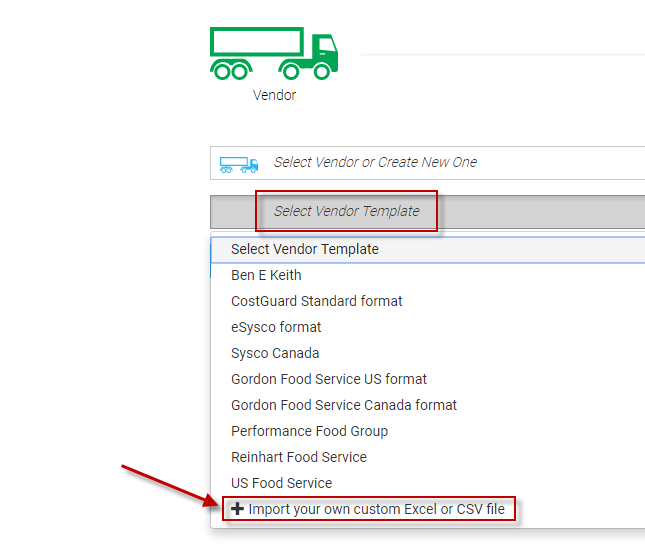The width and height of the screenshot is (645, 555).
Task: Click the large green vendor truck icon
Action: pyautogui.click(x=273, y=53)
